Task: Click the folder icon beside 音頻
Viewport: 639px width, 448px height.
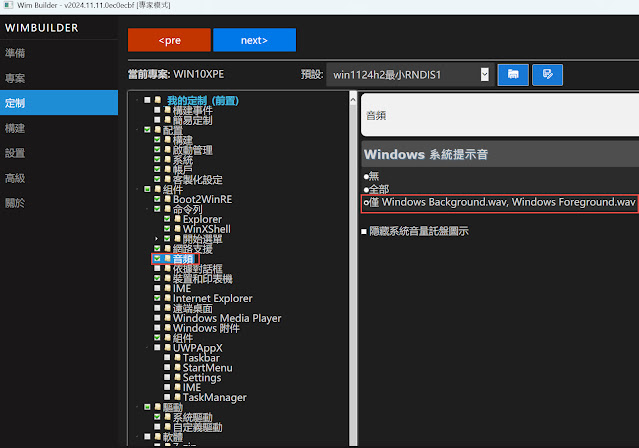Action: click(x=167, y=258)
